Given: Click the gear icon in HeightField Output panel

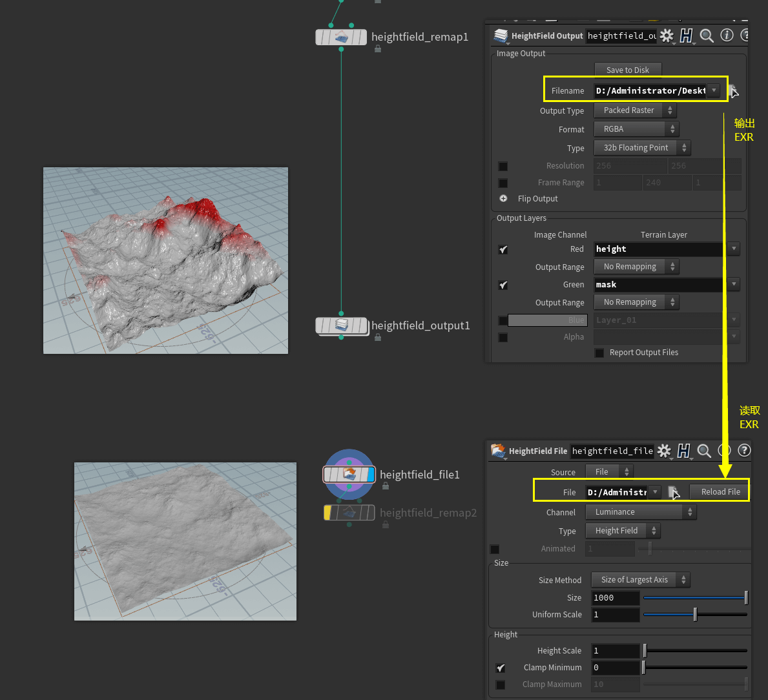Looking at the screenshot, I should click(667, 36).
